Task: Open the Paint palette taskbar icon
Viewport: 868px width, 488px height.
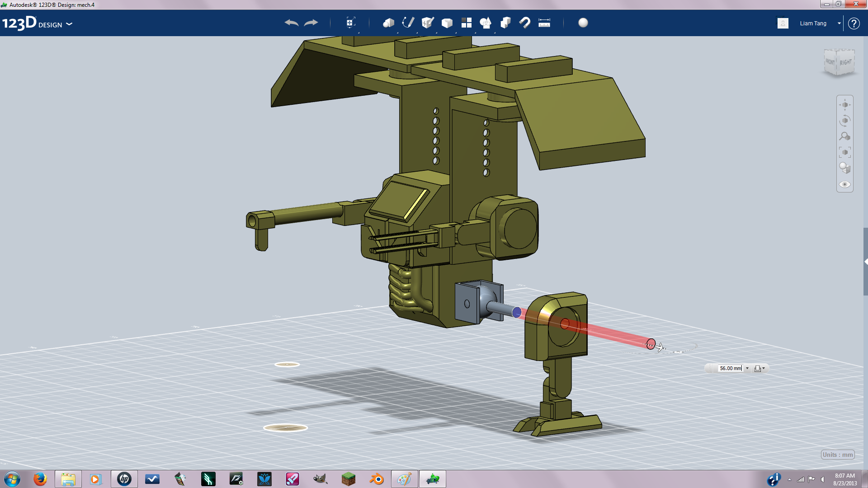Action: tap(404, 479)
